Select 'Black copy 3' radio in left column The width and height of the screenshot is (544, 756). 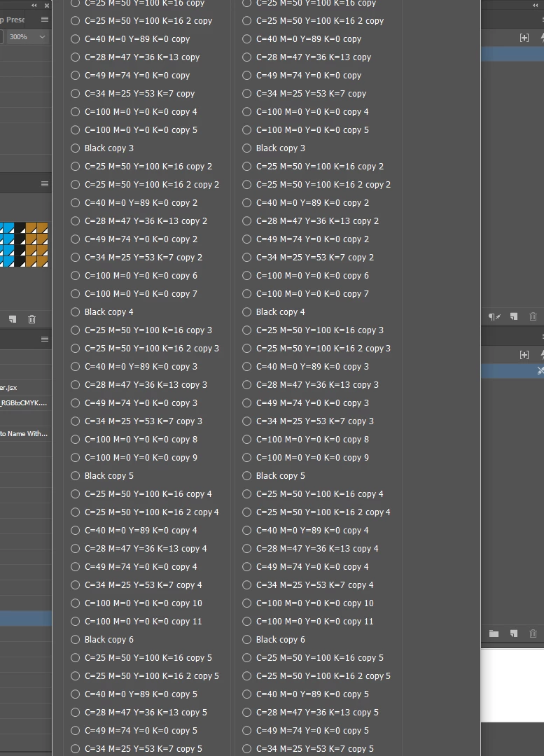(x=75, y=148)
